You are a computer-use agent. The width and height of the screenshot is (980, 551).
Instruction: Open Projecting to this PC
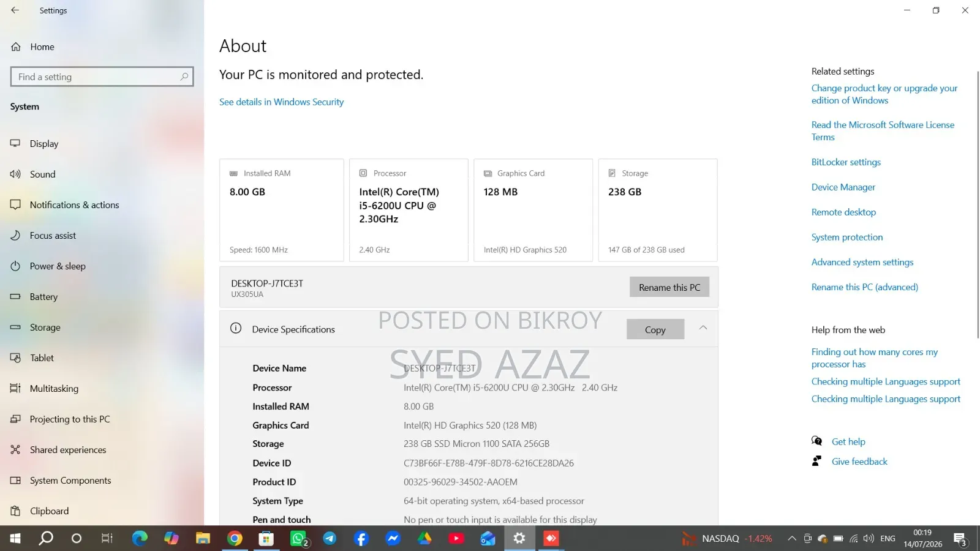(70, 419)
